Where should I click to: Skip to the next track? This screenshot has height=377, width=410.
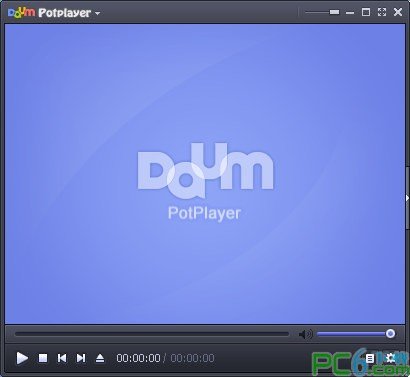pos(81,358)
